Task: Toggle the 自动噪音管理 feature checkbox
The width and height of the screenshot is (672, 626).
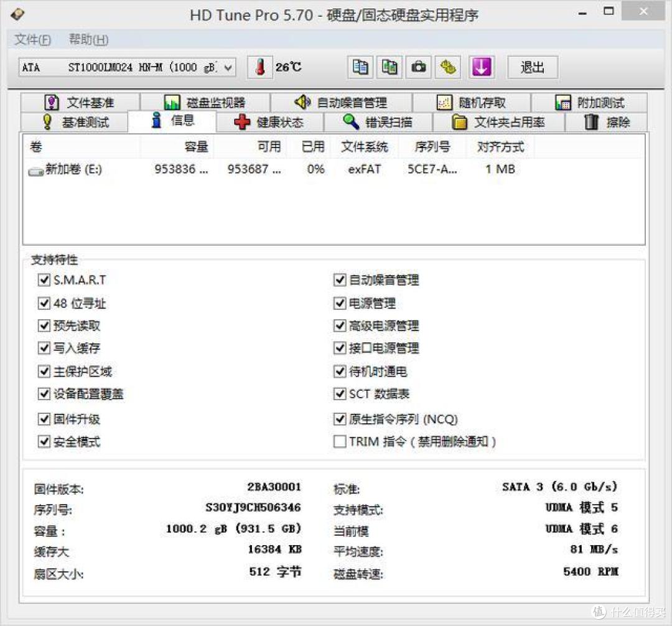Action: point(340,280)
